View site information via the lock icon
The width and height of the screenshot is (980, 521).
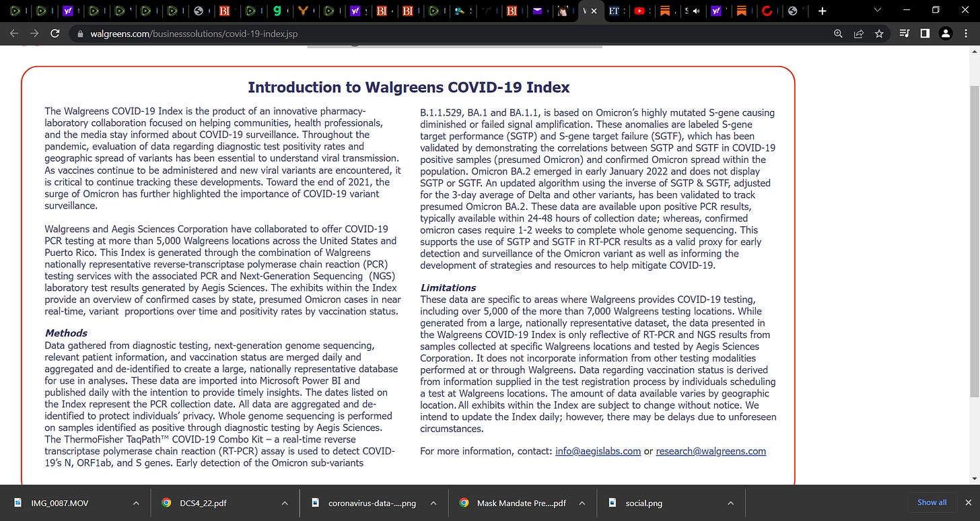point(80,34)
